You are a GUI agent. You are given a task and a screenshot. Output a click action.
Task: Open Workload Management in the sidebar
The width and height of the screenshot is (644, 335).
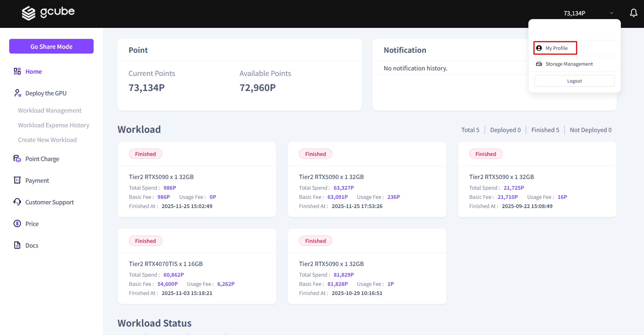click(x=50, y=110)
